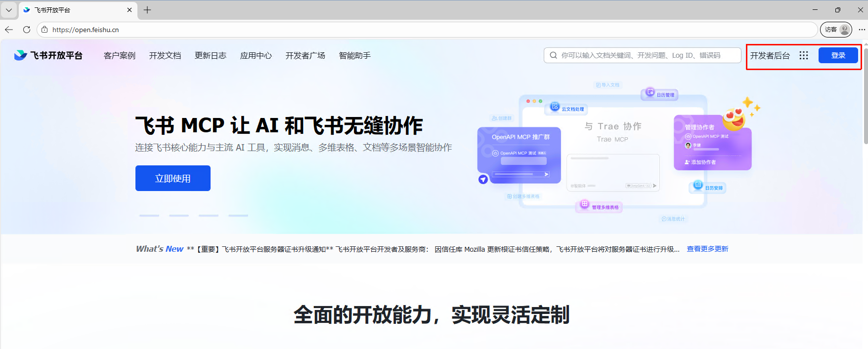Open the 开发文档 menu item
This screenshot has height=349, width=868.
pos(165,55)
